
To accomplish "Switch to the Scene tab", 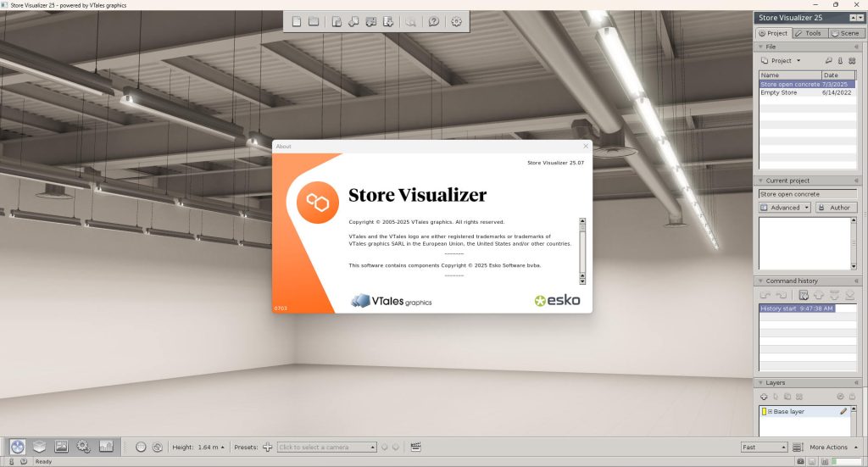I will coord(847,33).
